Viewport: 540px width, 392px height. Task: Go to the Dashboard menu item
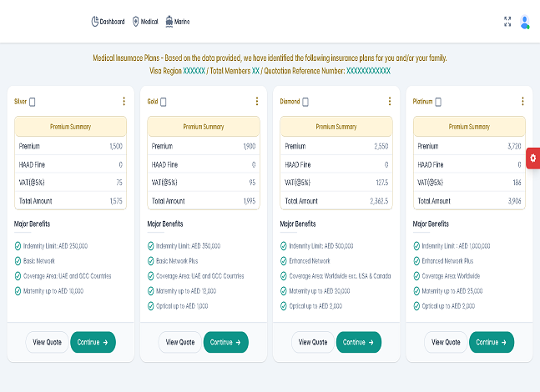(108, 22)
